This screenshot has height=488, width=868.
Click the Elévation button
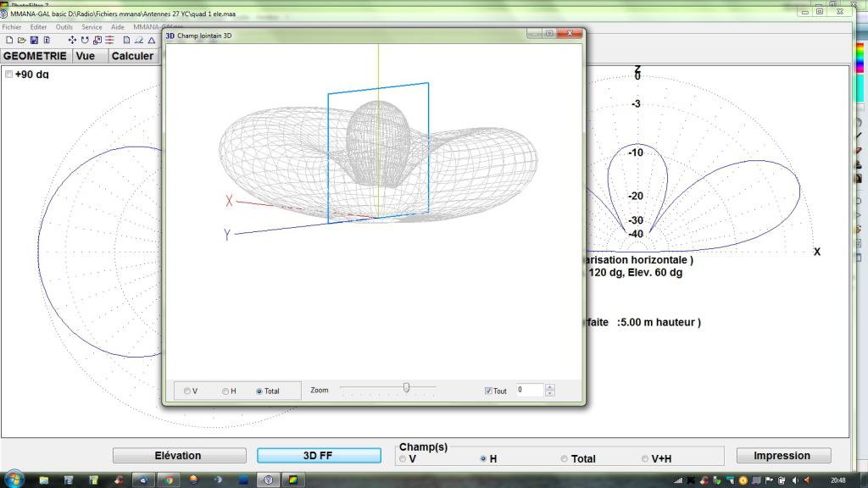pyautogui.click(x=180, y=455)
